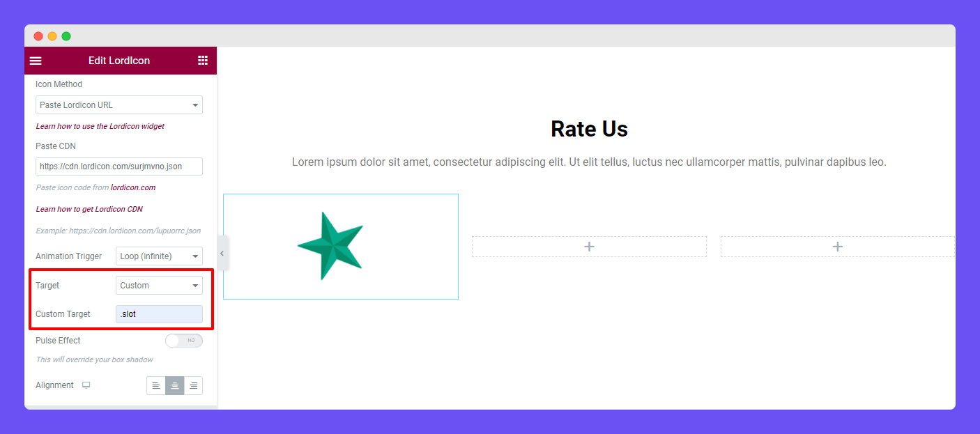Focus the Custom Target input field

tap(159, 314)
